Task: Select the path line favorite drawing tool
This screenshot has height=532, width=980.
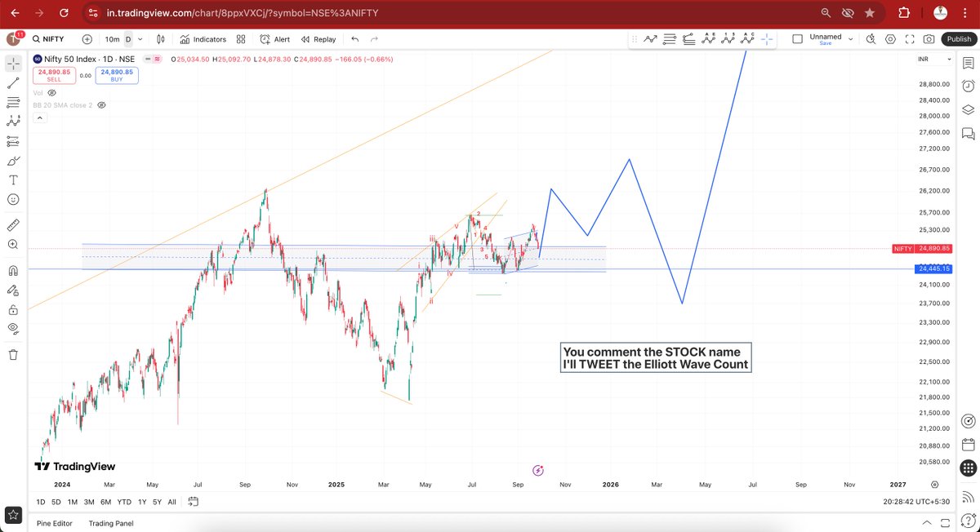Action: click(650, 38)
